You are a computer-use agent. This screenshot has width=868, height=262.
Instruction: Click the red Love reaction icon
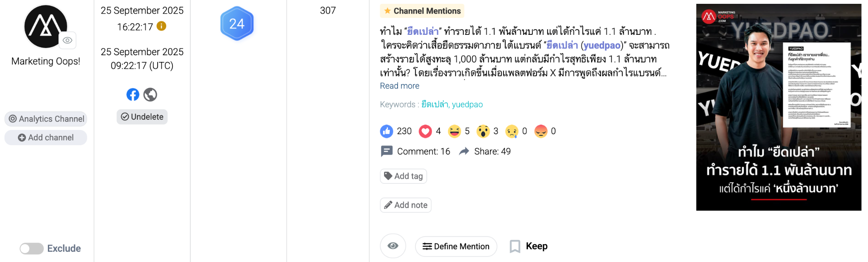click(x=425, y=131)
